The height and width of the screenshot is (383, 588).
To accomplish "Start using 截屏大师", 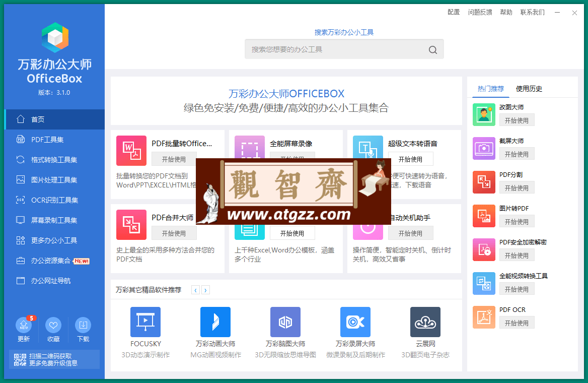I will [x=517, y=154].
